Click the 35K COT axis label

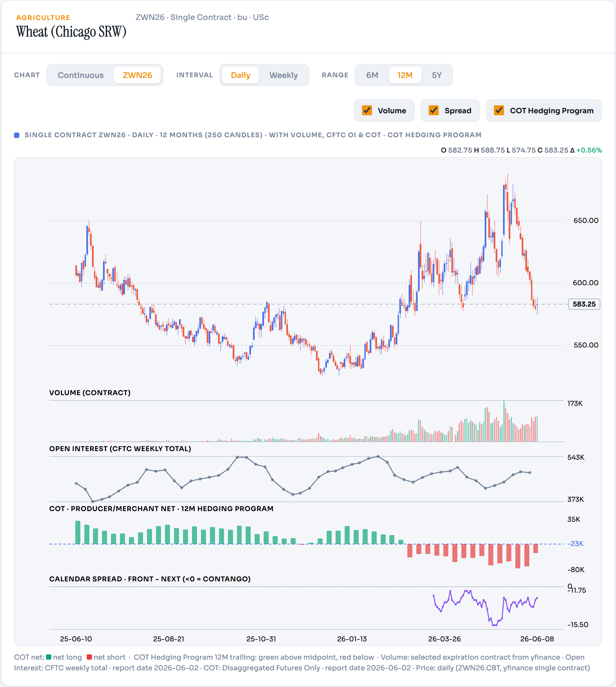click(x=574, y=519)
